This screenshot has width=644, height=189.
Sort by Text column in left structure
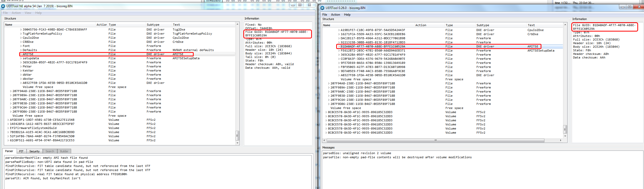[x=203, y=25]
